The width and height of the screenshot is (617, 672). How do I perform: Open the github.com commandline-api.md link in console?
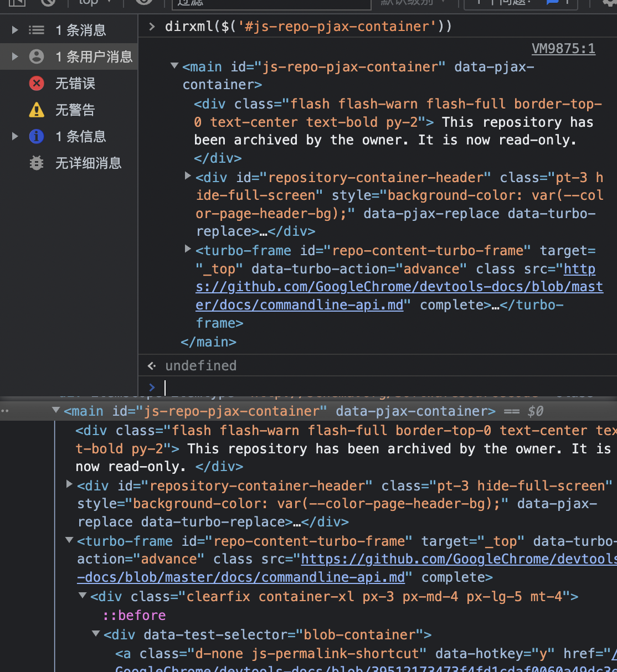399,287
